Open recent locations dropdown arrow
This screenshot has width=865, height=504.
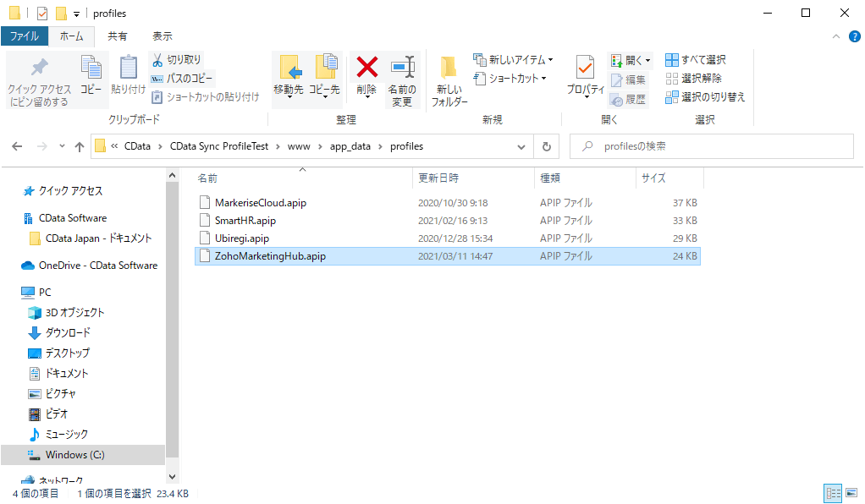tap(62, 146)
